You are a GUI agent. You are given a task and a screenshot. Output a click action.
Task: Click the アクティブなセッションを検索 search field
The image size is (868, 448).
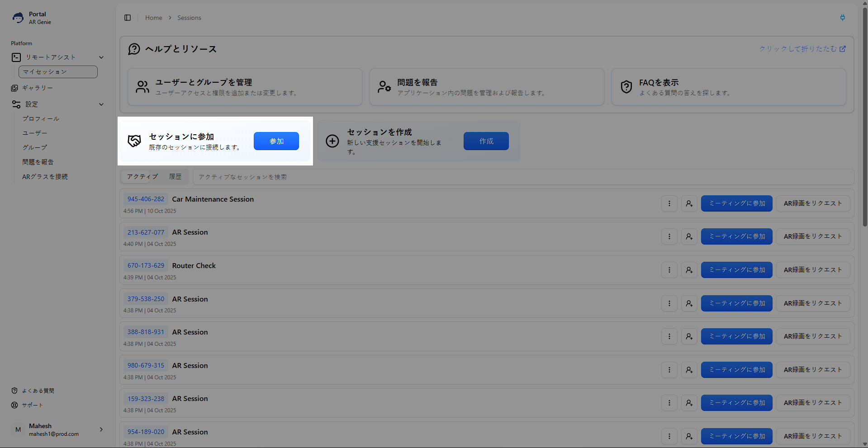click(522, 177)
